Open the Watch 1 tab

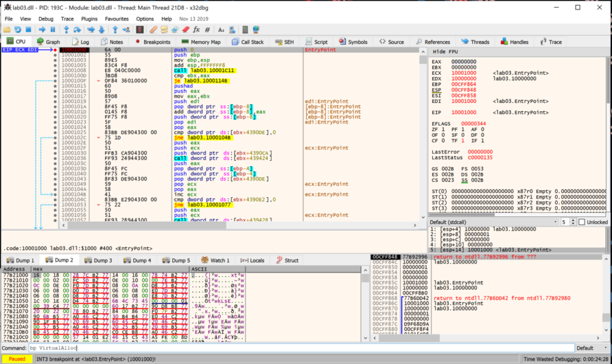(215, 260)
